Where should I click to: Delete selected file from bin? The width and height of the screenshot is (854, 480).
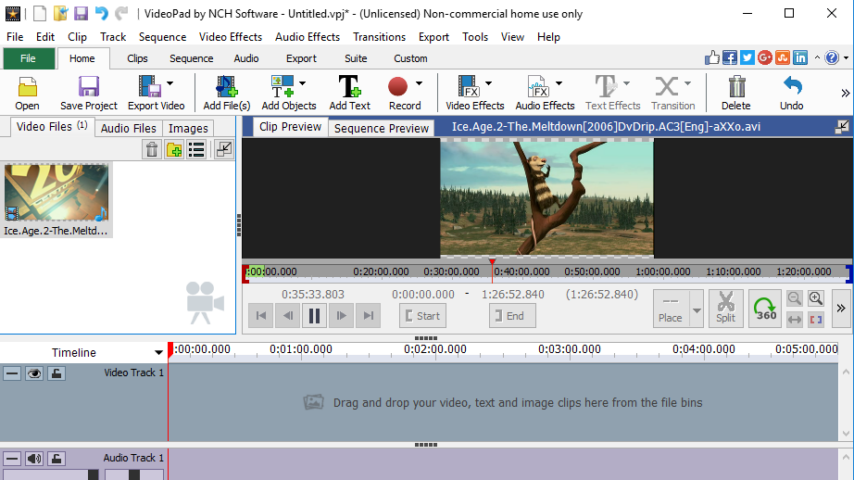click(152, 149)
